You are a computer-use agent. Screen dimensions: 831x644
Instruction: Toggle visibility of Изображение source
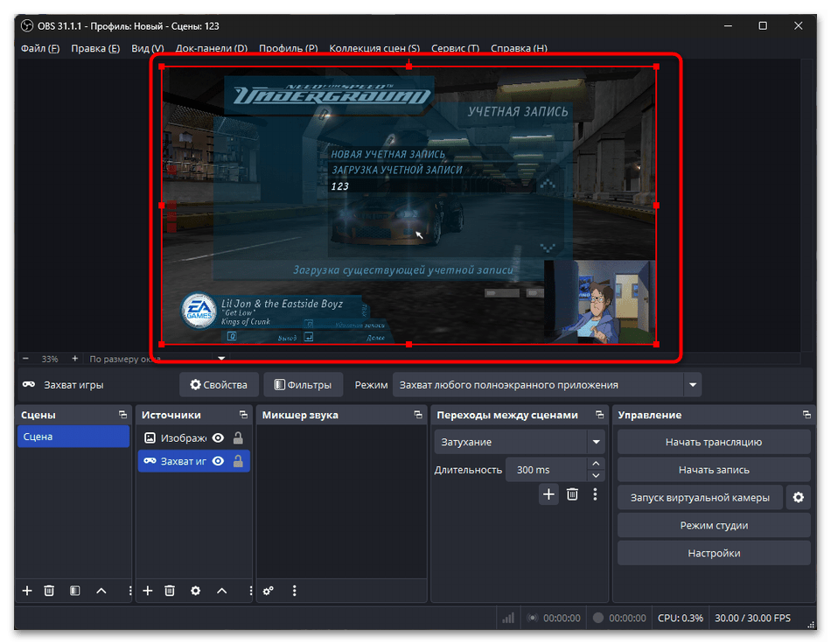point(218,437)
